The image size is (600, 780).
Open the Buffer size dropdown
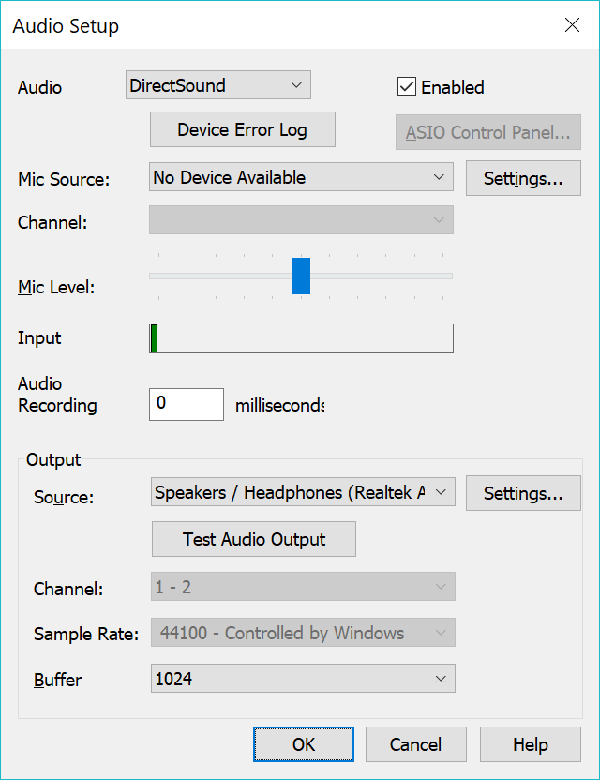tap(303, 679)
